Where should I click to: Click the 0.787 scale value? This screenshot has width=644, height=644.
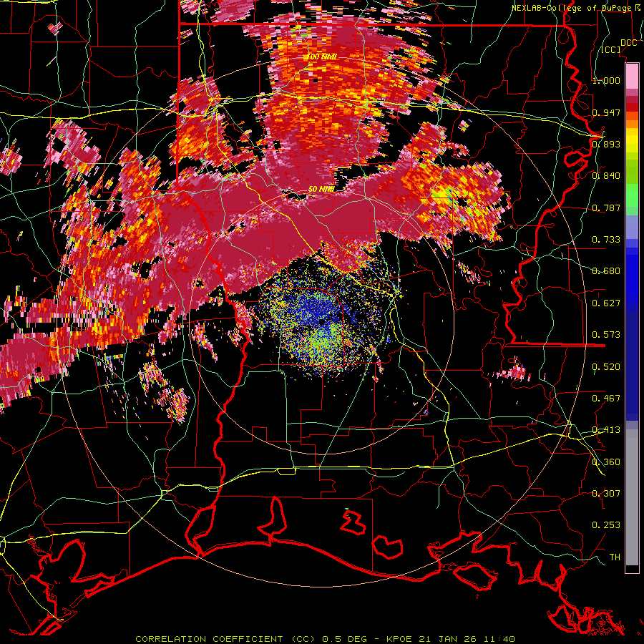point(606,208)
